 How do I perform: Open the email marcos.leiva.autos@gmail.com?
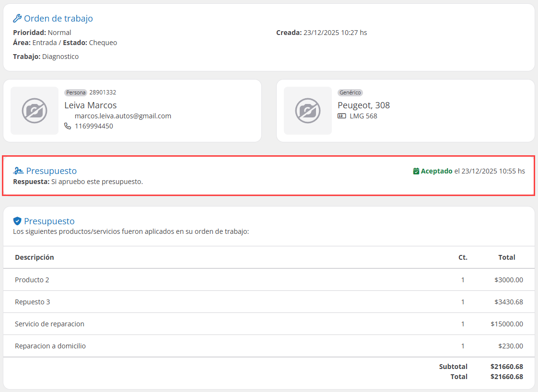(x=123, y=116)
